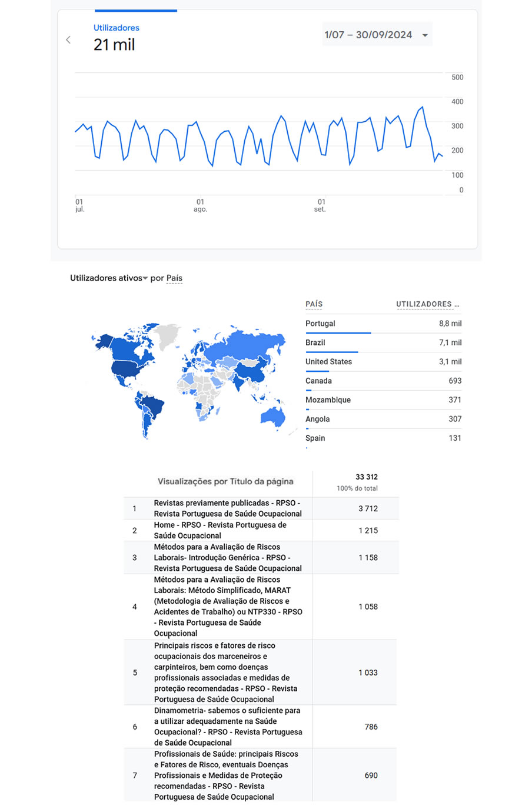Click the Dinamometria page title row
This screenshot has width=522, height=812.
228,727
